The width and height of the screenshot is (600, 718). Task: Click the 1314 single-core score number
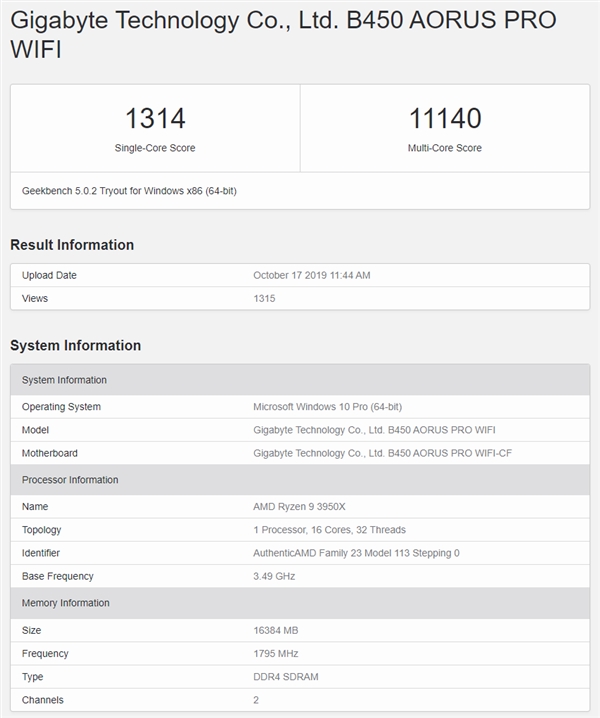(x=155, y=118)
